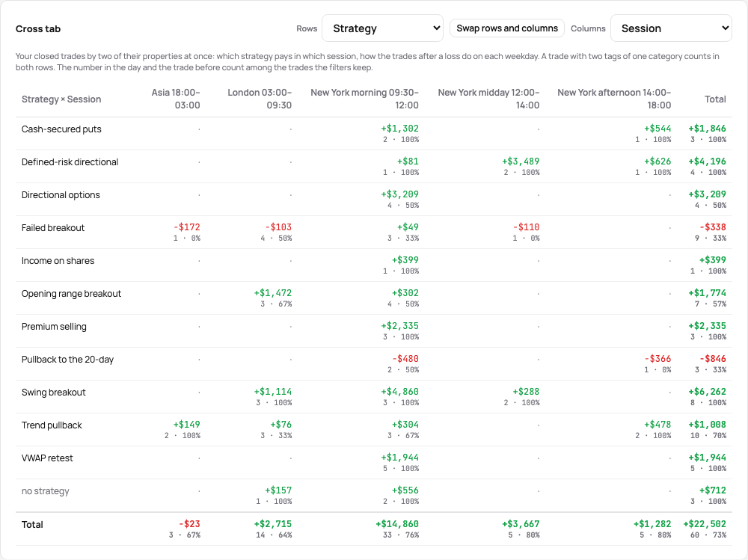Screen dimensions: 748x560
Task: Select the Cash-secured puts row label
Action: click(x=61, y=129)
